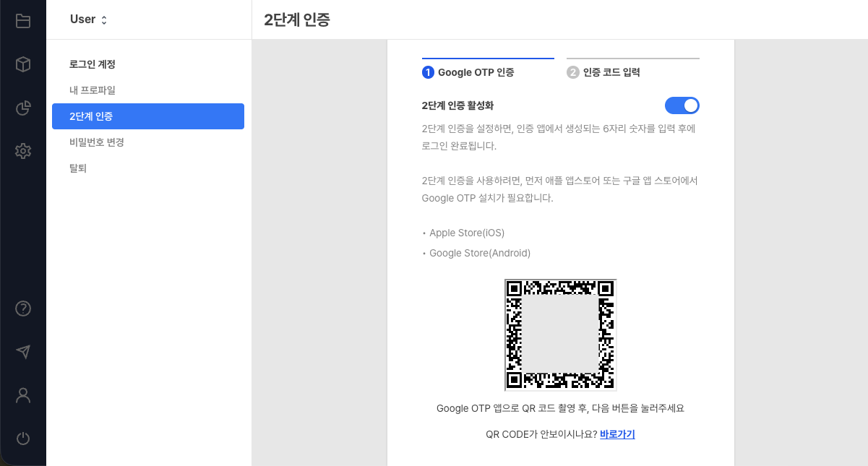The height and width of the screenshot is (466, 868).
Task: Open the folder icon in the sidebar
Action: (23, 20)
